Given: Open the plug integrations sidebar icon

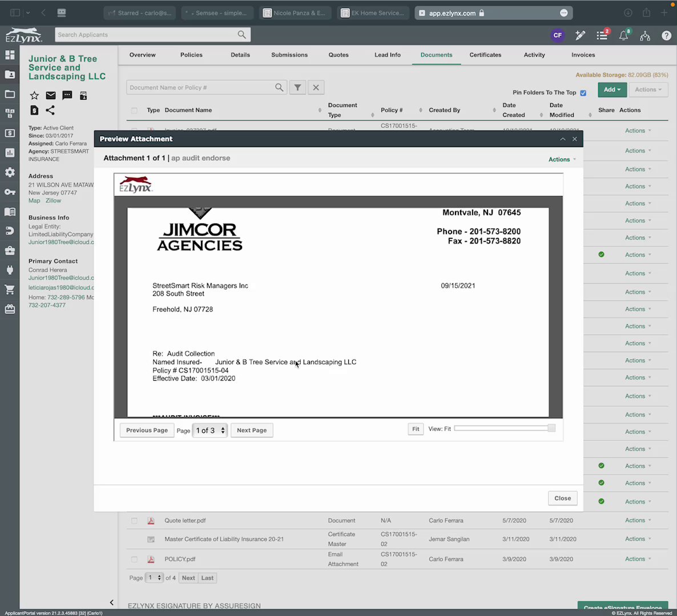Looking at the screenshot, I should coord(10,270).
